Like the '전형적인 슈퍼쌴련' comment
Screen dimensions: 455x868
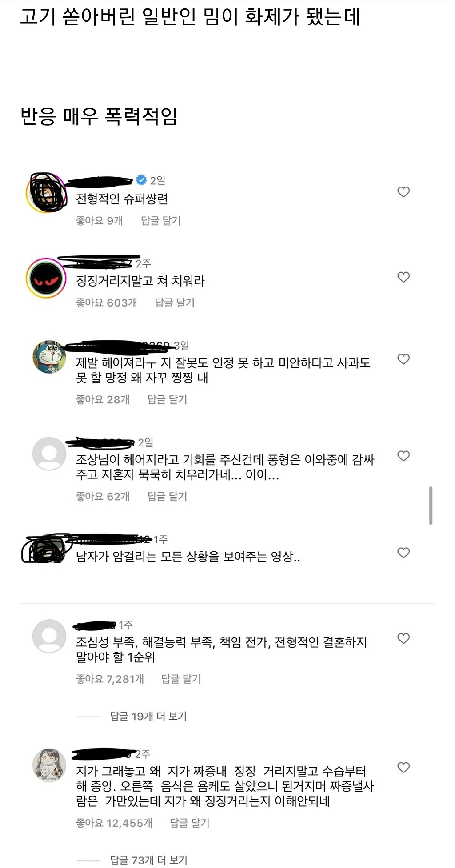(x=403, y=192)
